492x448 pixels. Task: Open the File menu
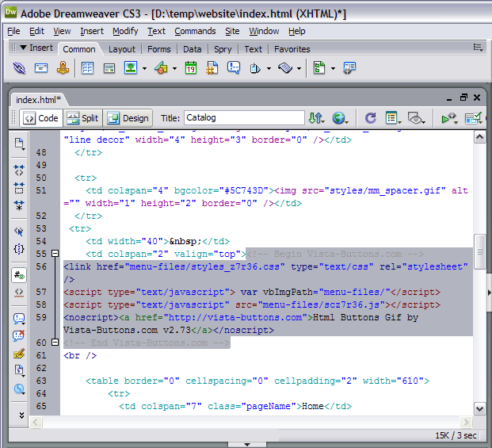13,31
